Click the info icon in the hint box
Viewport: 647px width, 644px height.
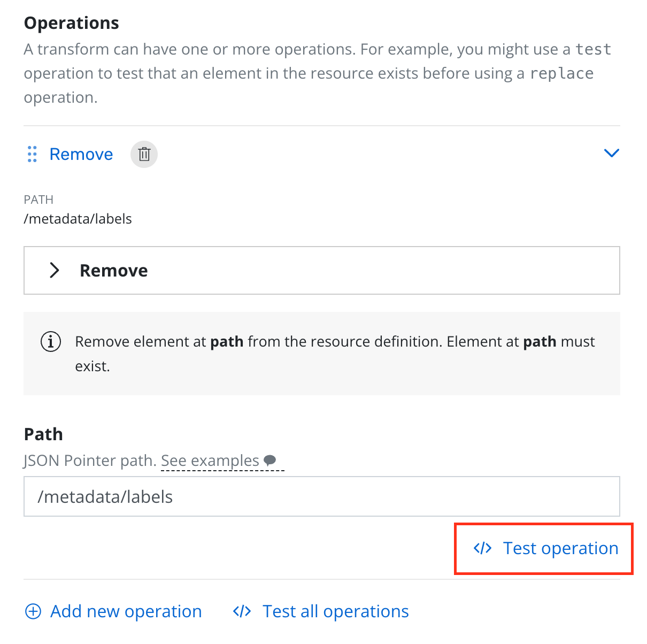click(51, 341)
